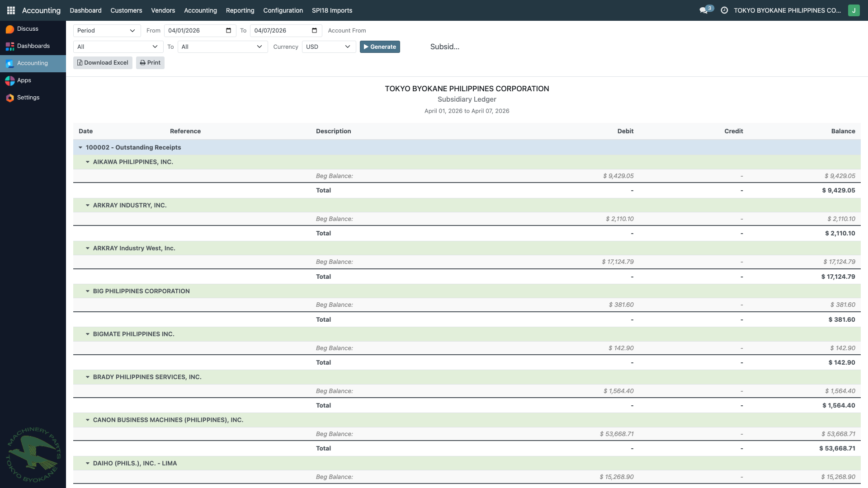Open the Period dropdown
Image resolution: width=868 pixels, height=488 pixels.
107,31
